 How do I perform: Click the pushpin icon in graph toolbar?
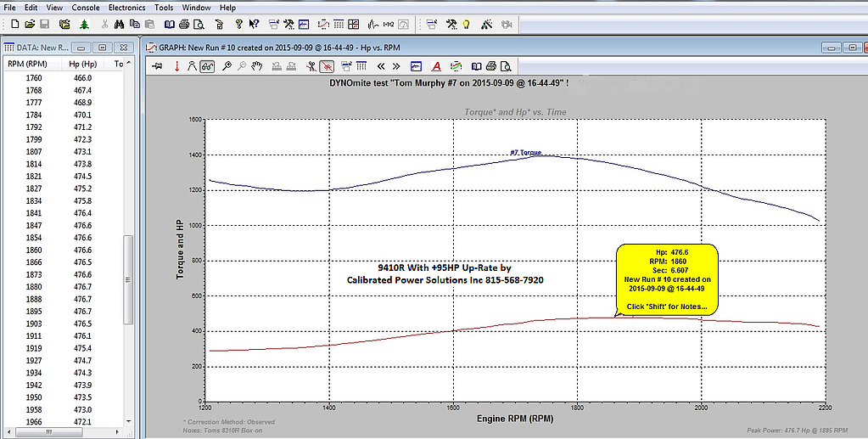[158, 66]
